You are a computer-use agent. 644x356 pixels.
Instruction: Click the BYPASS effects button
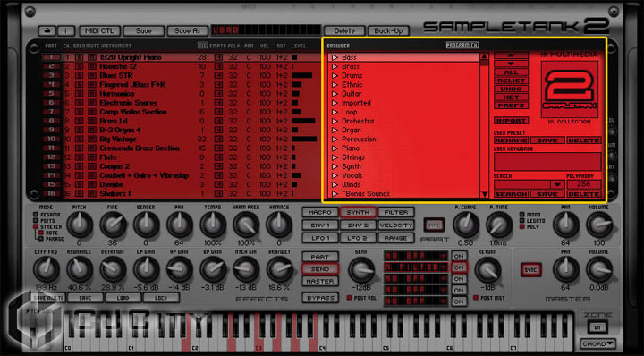tap(320, 298)
